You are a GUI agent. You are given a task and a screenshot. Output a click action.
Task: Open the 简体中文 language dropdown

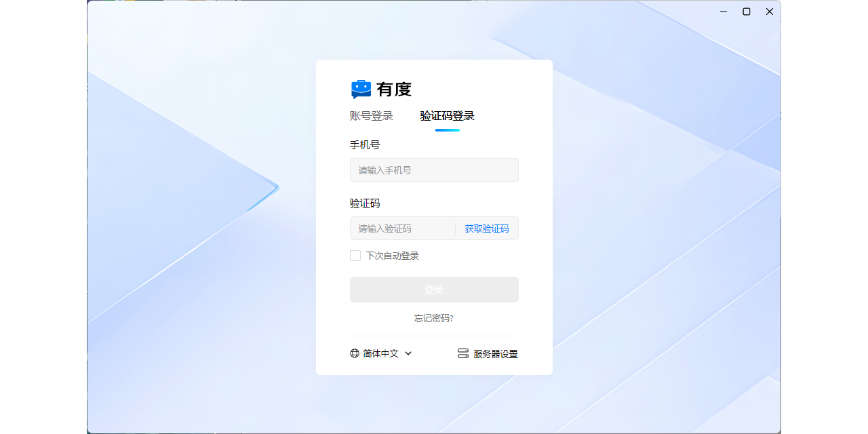click(x=380, y=353)
